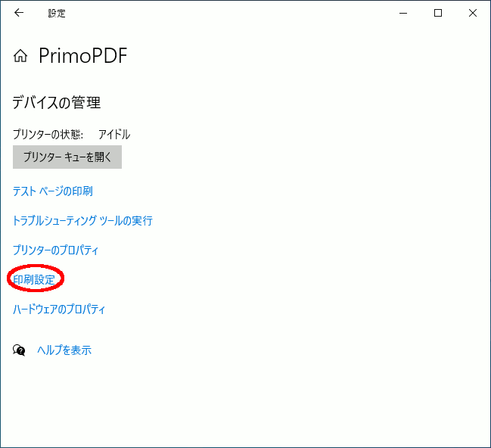Screen dimensions: 491x448
Task: Open ハードウェアのプロパティ link
Action: [59, 310]
